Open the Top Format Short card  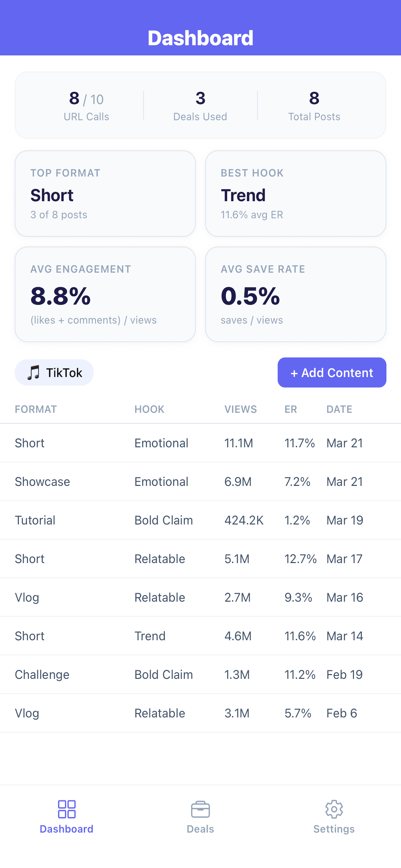105,194
